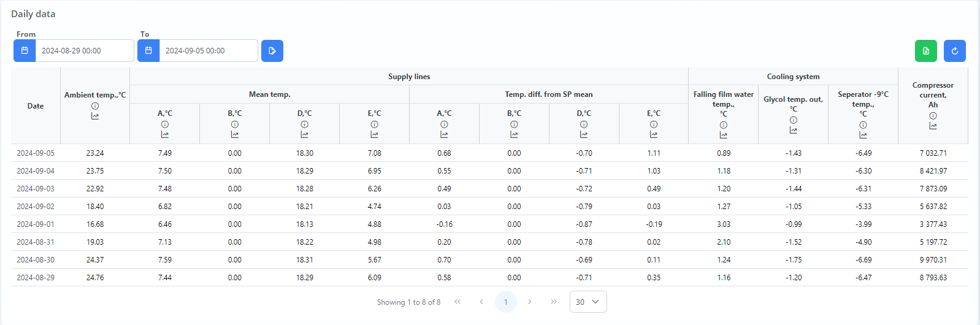
Task: Edit the From date input field
Action: click(84, 51)
